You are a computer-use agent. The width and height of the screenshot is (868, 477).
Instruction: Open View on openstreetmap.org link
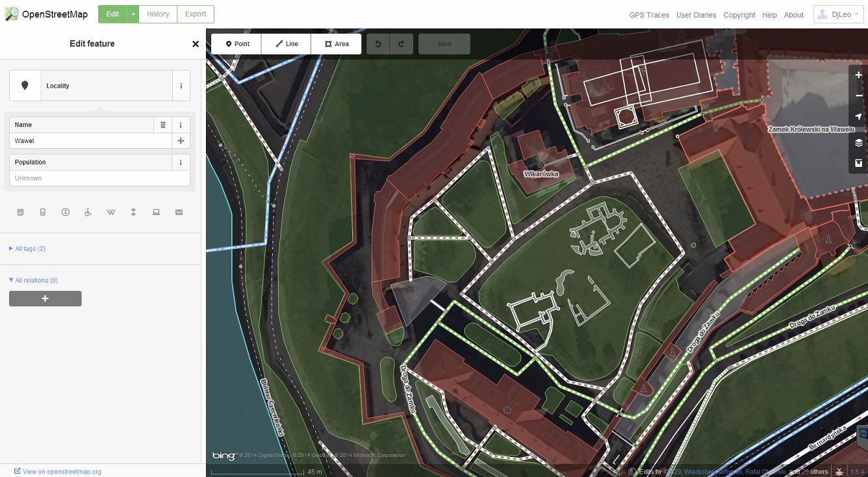(x=57, y=472)
